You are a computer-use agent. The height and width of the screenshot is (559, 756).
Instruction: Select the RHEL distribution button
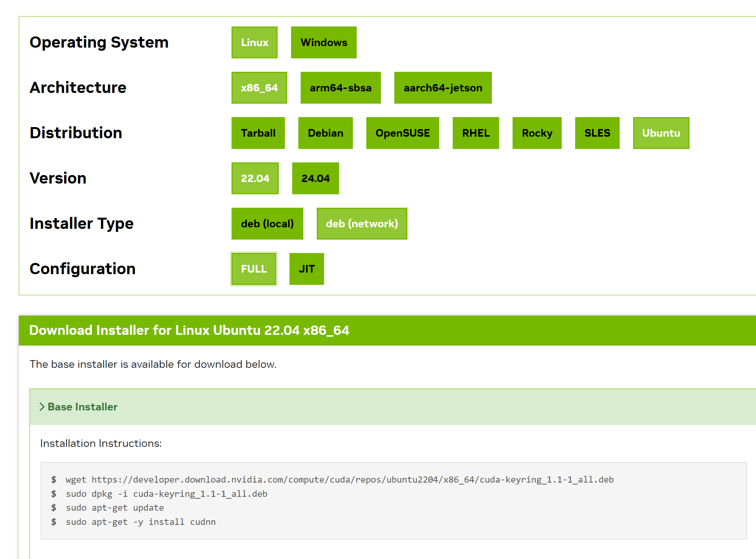(475, 133)
